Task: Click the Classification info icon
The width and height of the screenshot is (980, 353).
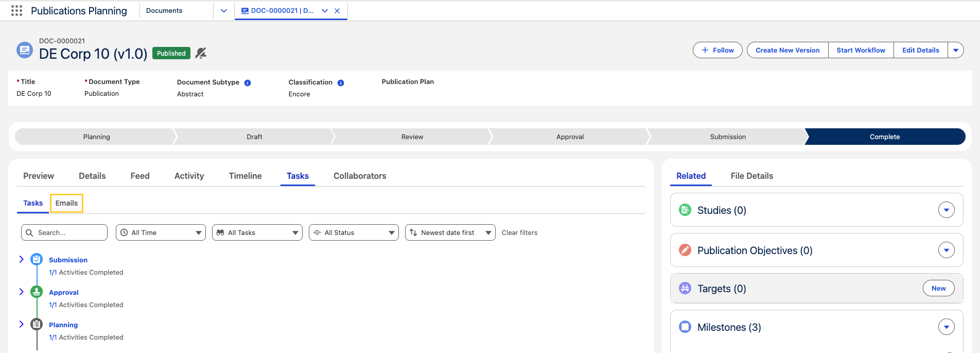Action: 341,83
